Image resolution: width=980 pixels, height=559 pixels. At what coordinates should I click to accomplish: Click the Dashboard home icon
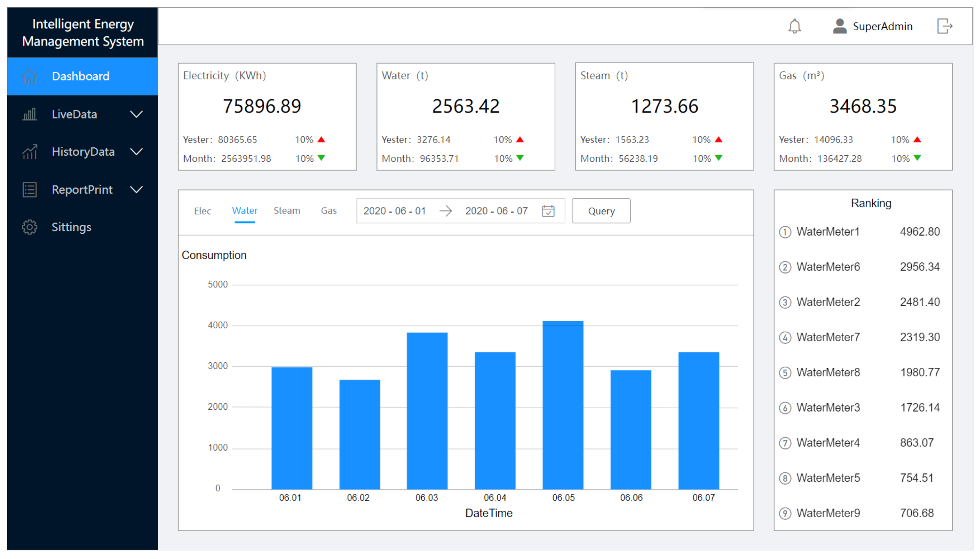(30, 77)
